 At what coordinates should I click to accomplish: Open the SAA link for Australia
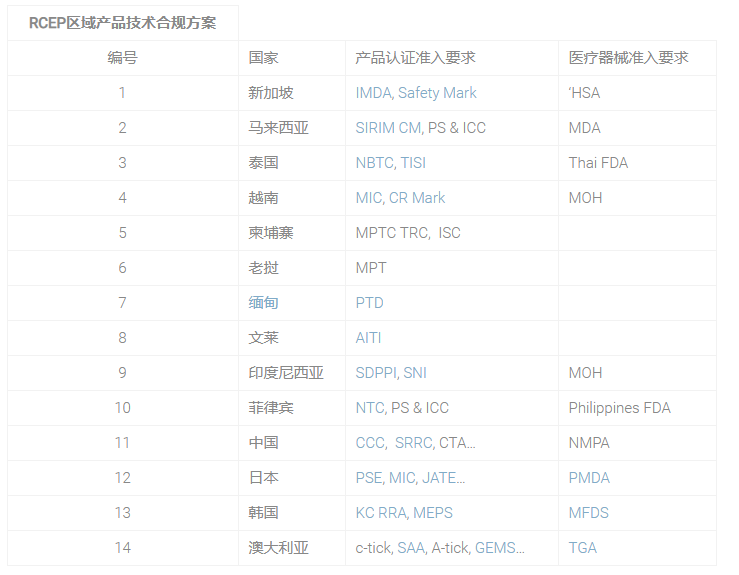[411, 548]
